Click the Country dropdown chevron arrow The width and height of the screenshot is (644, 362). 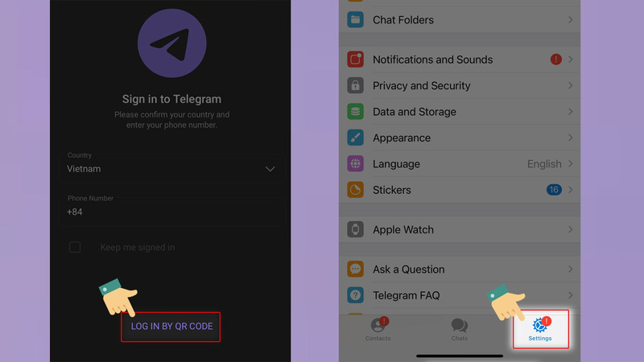tap(270, 169)
